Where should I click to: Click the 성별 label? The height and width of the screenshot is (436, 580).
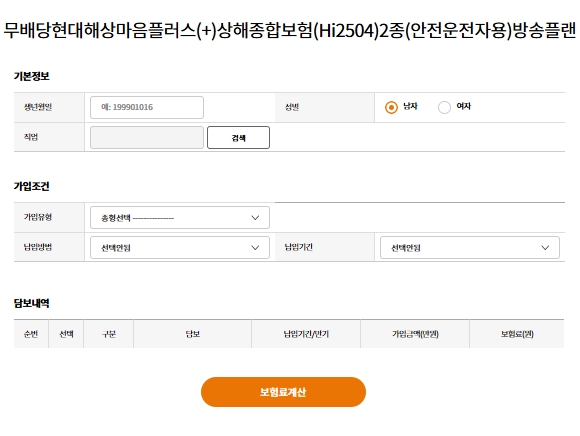[292, 107]
